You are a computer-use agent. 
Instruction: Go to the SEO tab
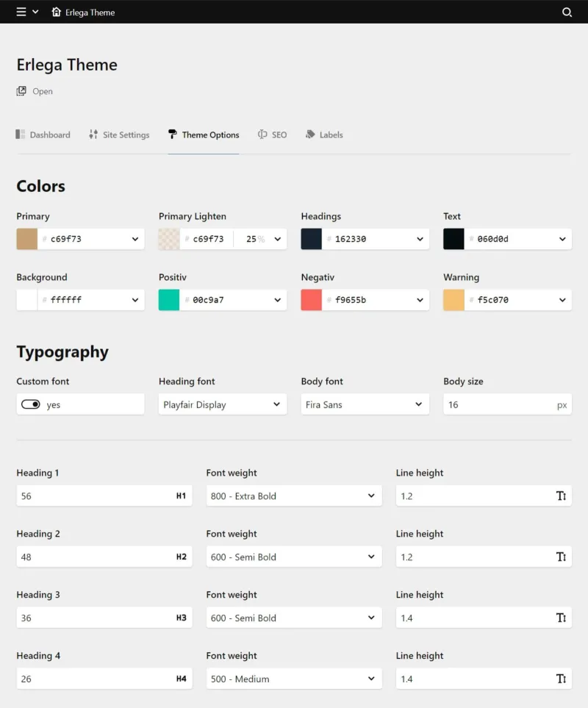(x=273, y=135)
